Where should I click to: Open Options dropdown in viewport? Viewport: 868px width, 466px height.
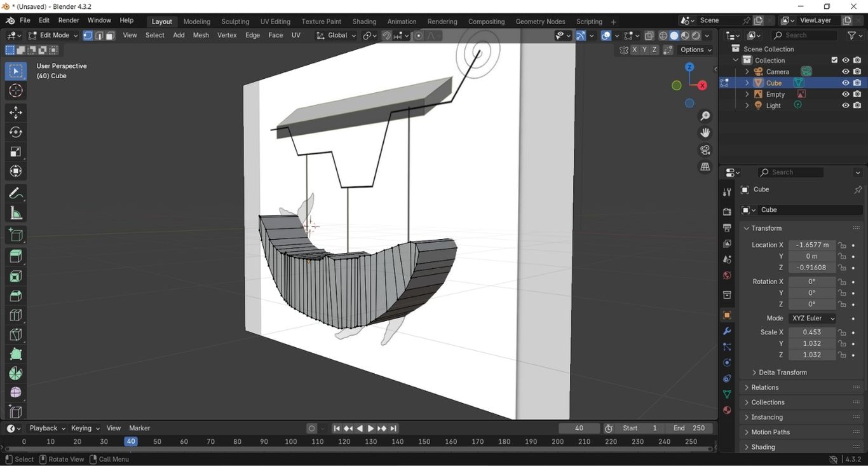[696, 50]
